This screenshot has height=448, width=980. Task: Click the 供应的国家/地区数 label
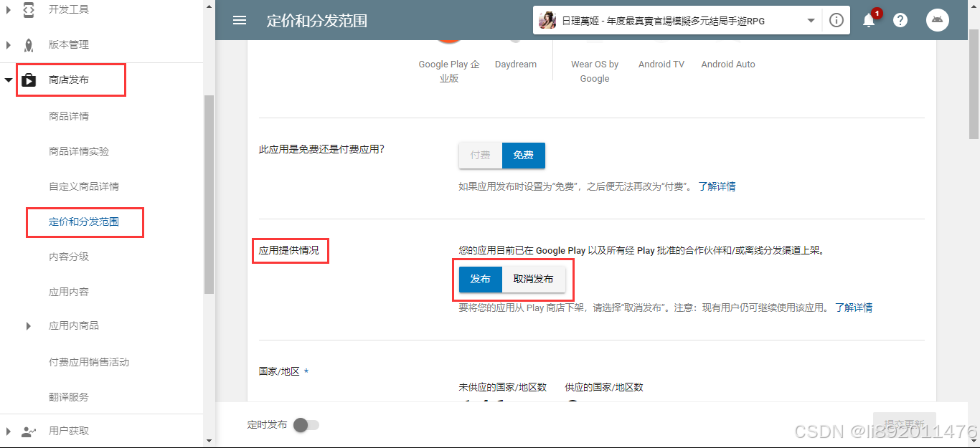(x=604, y=387)
